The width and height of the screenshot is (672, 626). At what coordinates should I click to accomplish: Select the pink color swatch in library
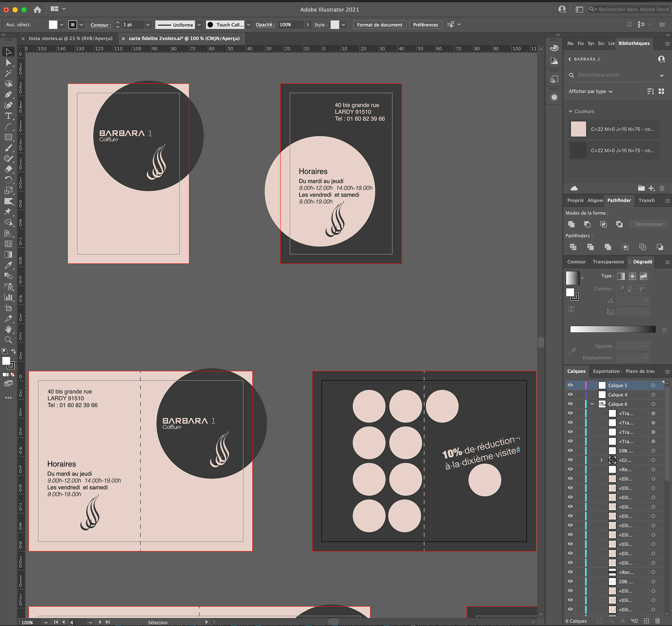click(578, 129)
